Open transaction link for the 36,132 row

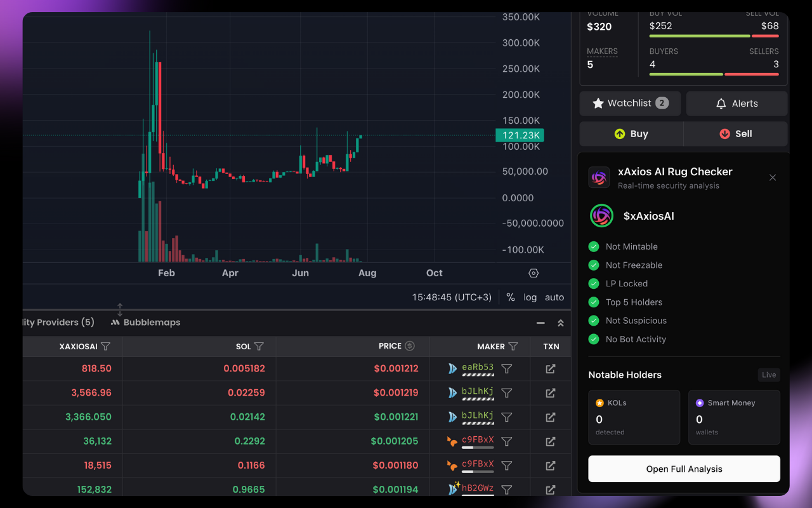coord(551,441)
